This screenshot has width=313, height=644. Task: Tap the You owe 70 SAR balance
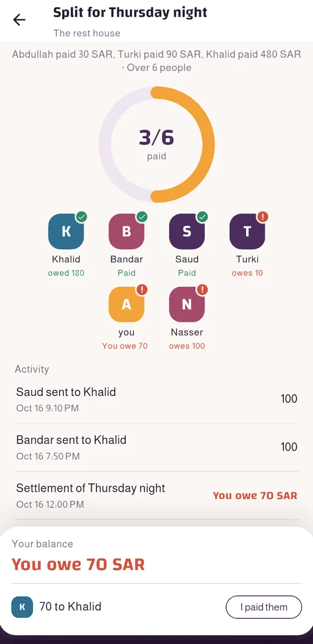click(78, 564)
